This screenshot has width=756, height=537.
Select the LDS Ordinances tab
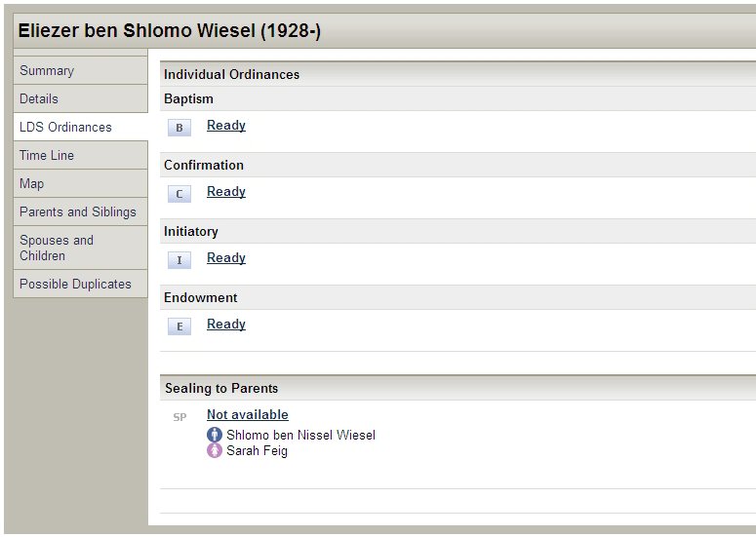tap(65, 127)
